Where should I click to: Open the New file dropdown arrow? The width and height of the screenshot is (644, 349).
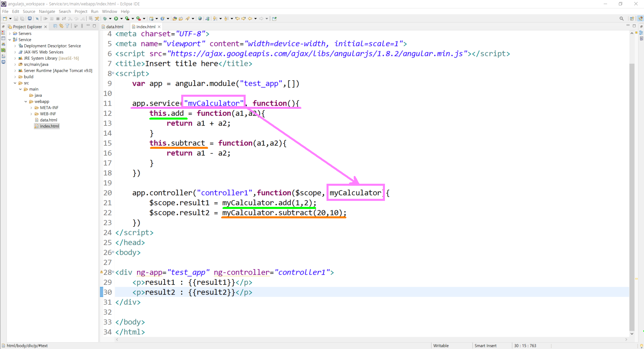(10, 18)
